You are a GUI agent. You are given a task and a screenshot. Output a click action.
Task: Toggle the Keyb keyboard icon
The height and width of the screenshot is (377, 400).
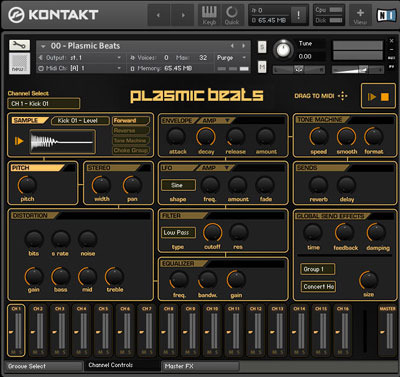click(209, 15)
